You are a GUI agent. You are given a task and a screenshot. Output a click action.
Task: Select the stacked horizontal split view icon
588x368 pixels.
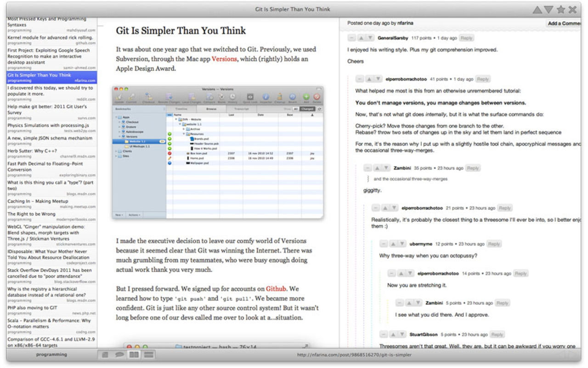pyautogui.click(x=148, y=355)
